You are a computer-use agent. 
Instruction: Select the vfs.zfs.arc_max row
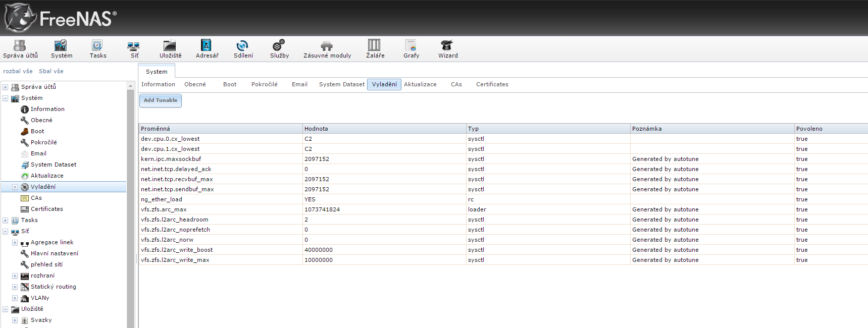(503, 209)
